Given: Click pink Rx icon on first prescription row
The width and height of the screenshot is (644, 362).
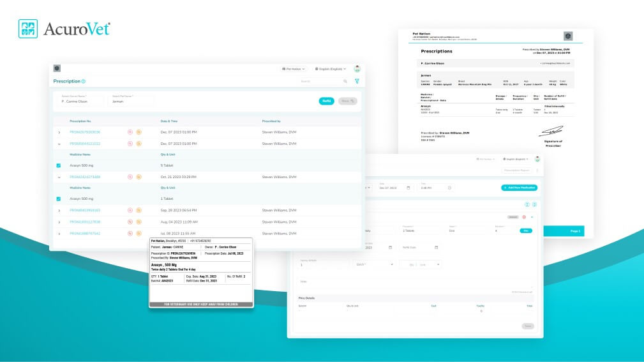Looking at the screenshot, I should tap(130, 132).
